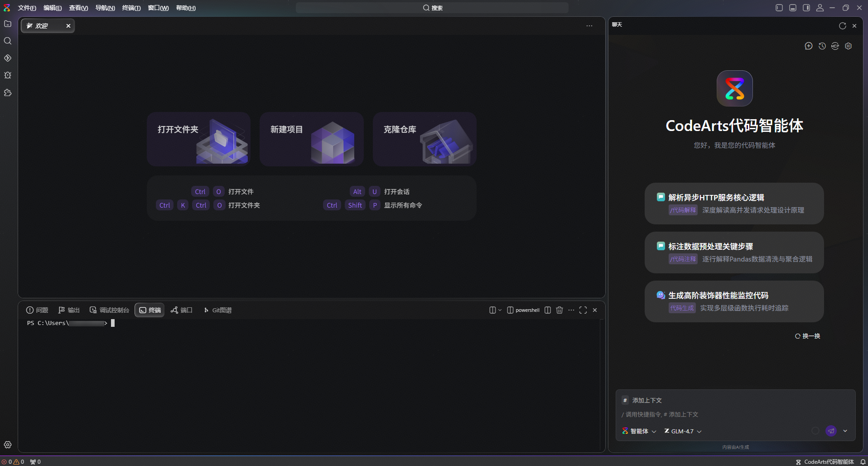This screenshot has width=868, height=466.
Task: Maximize the terminal panel size
Action: 583,310
